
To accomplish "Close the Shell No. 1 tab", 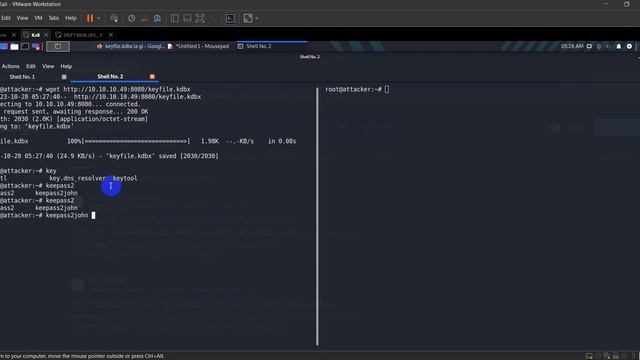I will pyautogui.click(x=64, y=77).
